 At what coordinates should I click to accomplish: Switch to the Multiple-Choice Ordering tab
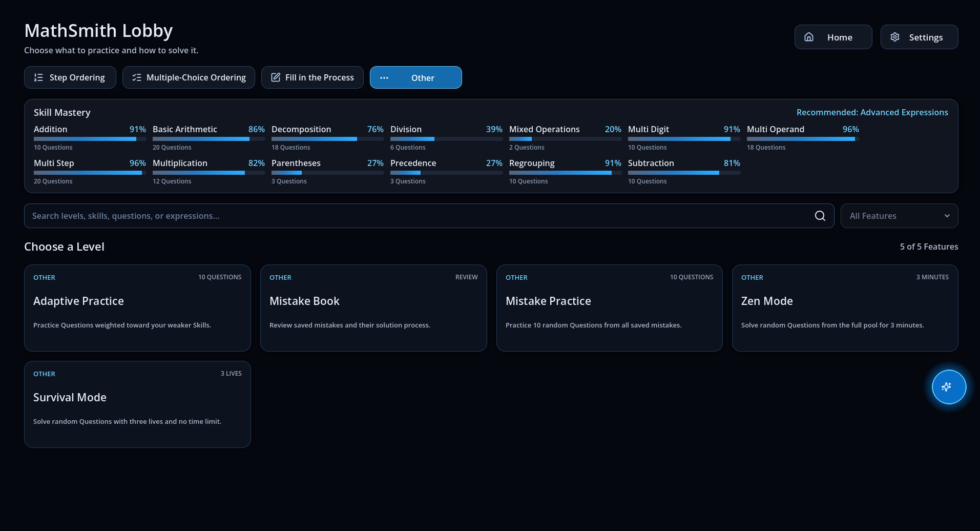(x=189, y=77)
